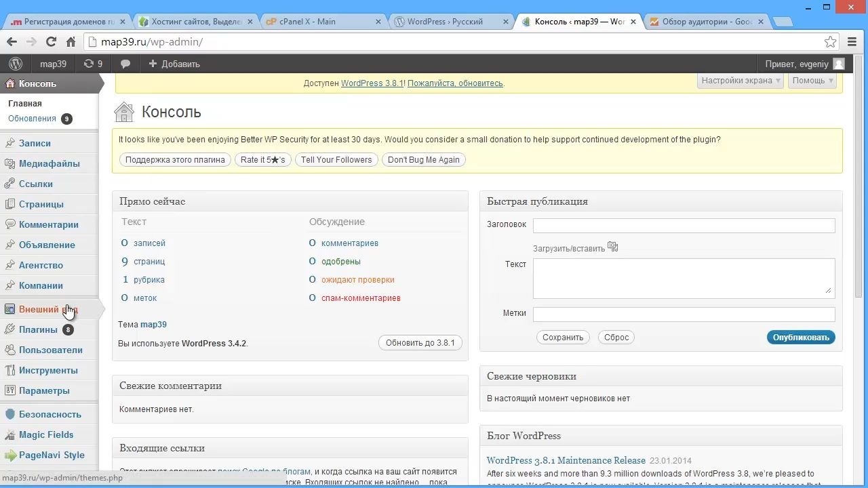Viewport: 868px width, 488px height.
Task: Click the browser address bar
Action: pyautogui.click(x=461, y=42)
